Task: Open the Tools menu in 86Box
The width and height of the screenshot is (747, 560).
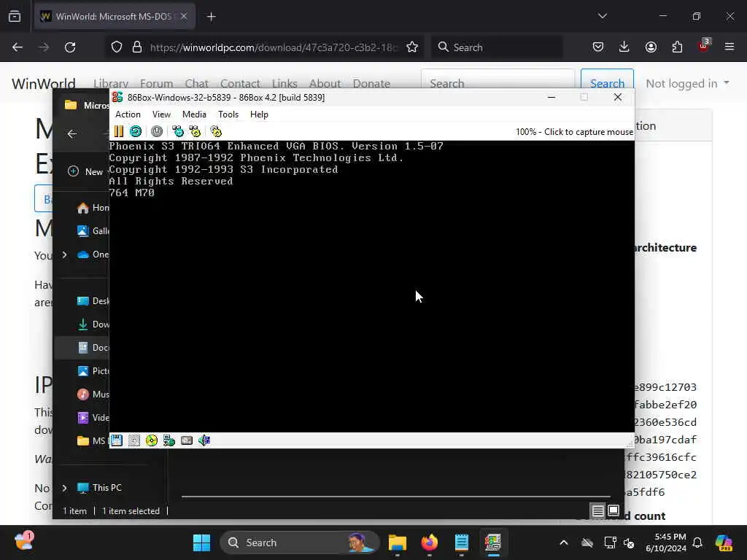Action: tap(228, 114)
